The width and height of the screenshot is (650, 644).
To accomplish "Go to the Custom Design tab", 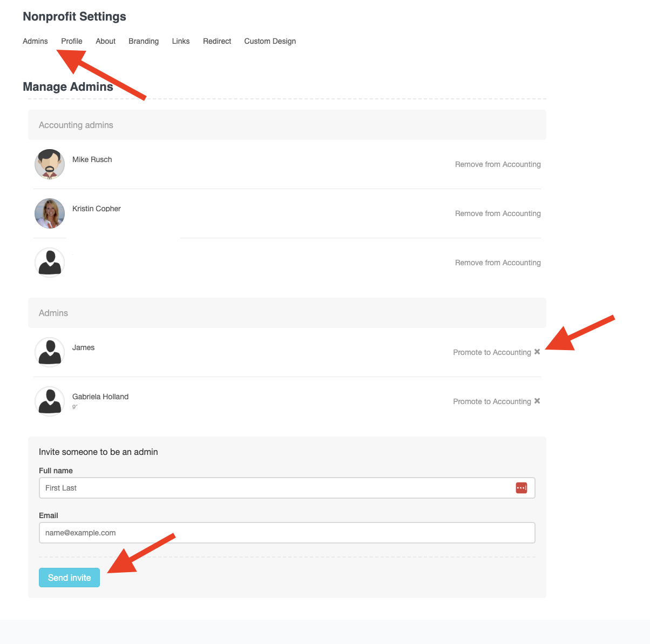I will 270,41.
